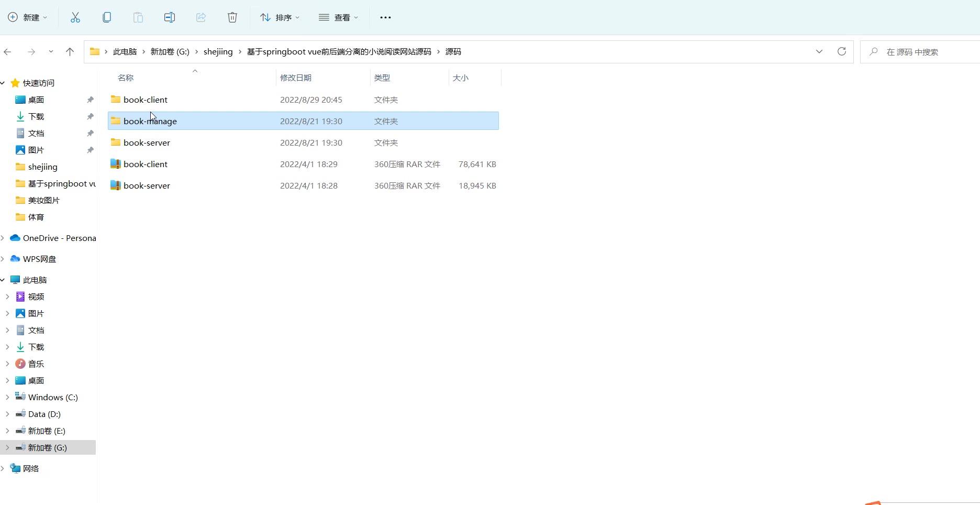Screen dimensions: 980x505
Task: Go up one folder level arrow
Action: coord(70,51)
